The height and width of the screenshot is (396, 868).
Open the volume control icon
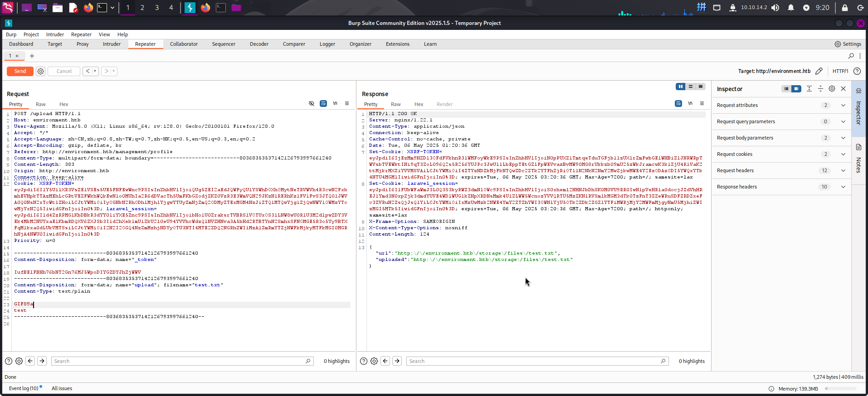(x=775, y=8)
